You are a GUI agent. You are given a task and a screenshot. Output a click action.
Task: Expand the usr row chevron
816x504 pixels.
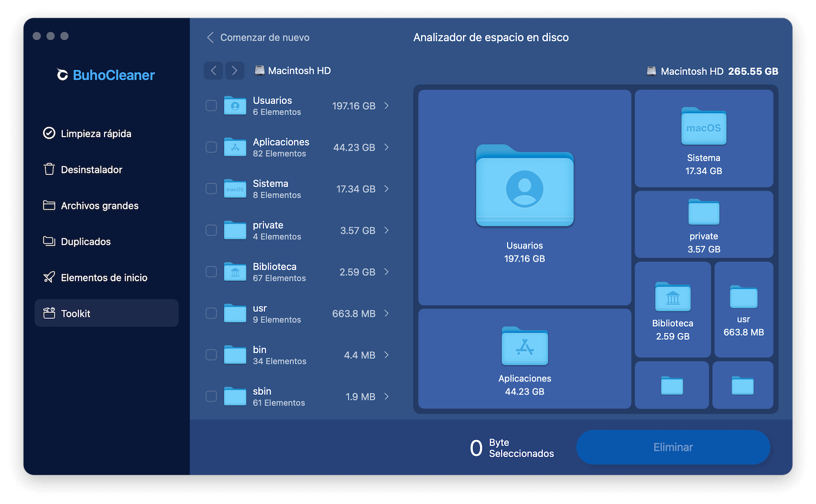point(387,313)
